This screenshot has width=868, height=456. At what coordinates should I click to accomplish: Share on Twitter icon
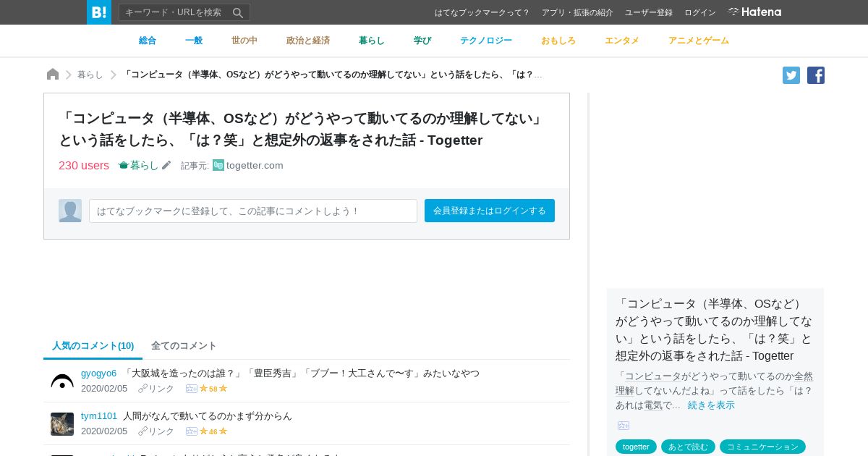(x=791, y=75)
